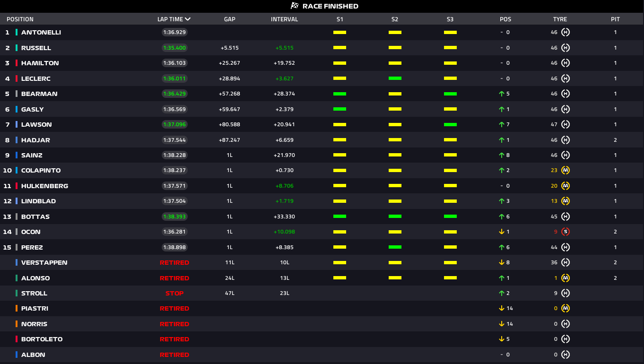Click the hard tyre icon in Bearman's row
644x364 pixels.
(565, 94)
